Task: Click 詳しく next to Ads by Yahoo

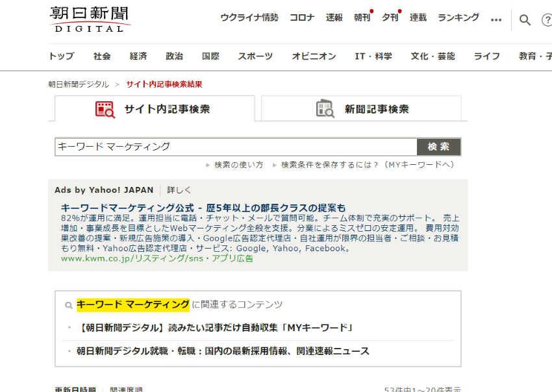Action: point(179,190)
